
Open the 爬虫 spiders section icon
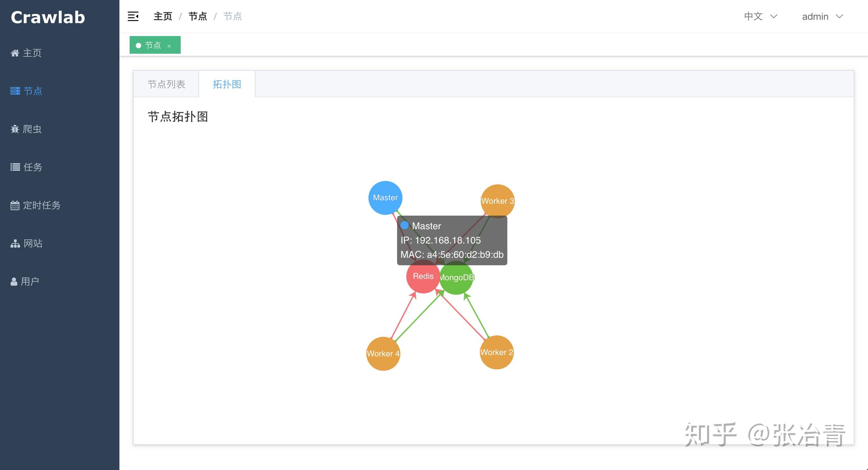pyautogui.click(x=15, y=129)
